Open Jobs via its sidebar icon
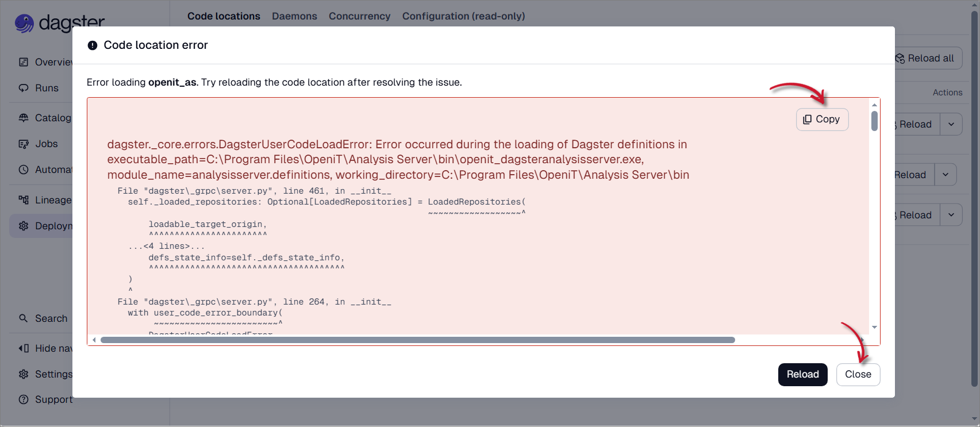Screen dimensions: 980x427 click(x=24, y=144)
